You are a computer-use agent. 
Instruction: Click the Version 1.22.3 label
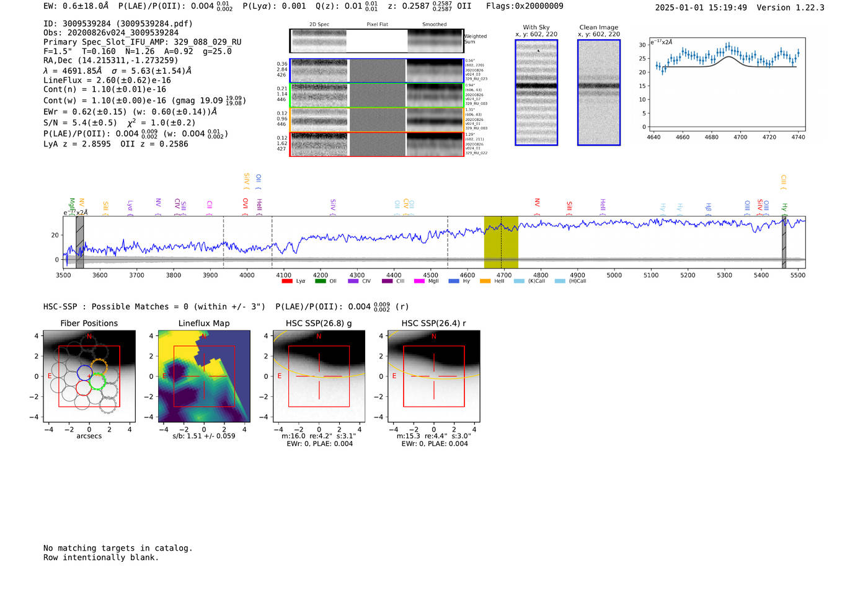pyautogui.click(x=790, y=7)
